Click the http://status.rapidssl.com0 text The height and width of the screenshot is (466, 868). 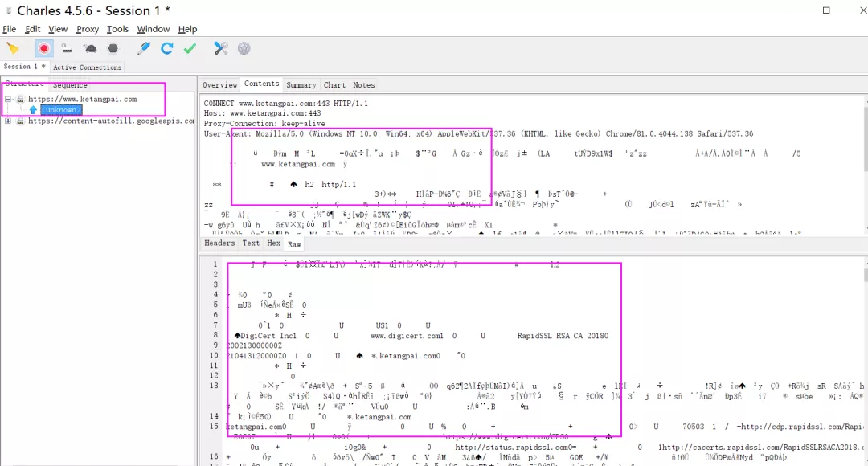coord(515,447)
